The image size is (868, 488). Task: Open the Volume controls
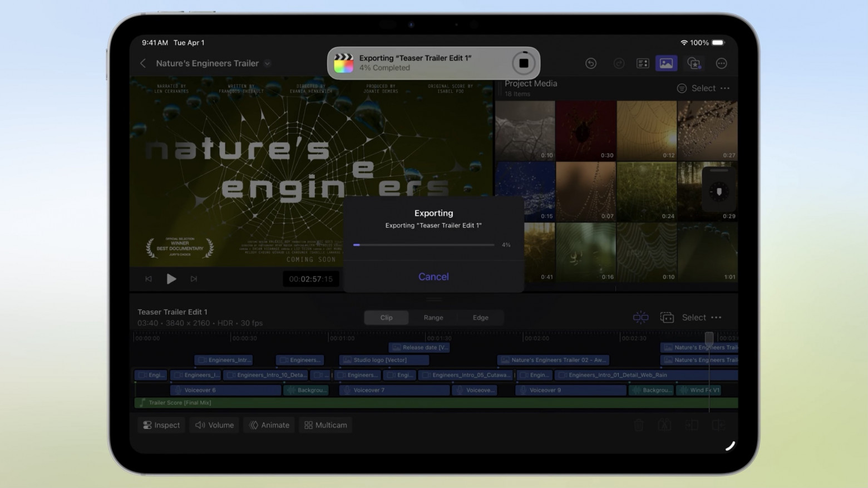click(x=214, y=425)
